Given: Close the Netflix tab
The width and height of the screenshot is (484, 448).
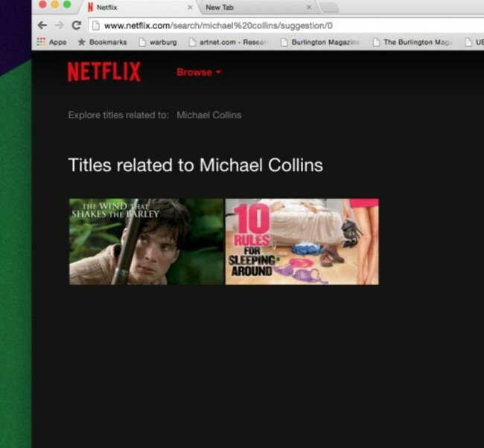Looking at the screenshot, I should click(190, 7).
